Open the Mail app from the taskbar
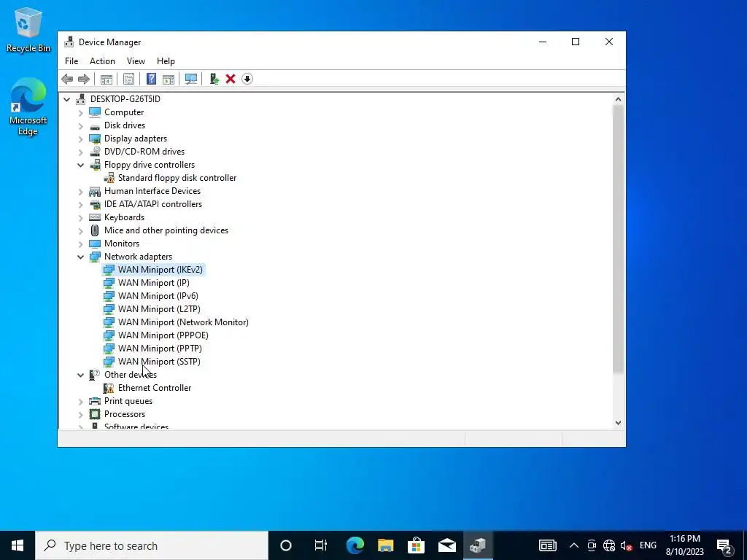The height and width of the screenshot is (560, 747). point(447,545)
